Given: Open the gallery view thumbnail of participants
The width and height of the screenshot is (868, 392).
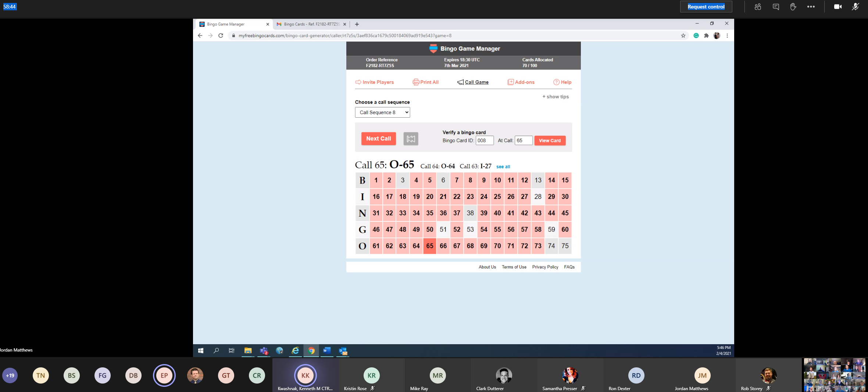Looking at the screenshot, I should pyautogui.click(x=835, y=375).
